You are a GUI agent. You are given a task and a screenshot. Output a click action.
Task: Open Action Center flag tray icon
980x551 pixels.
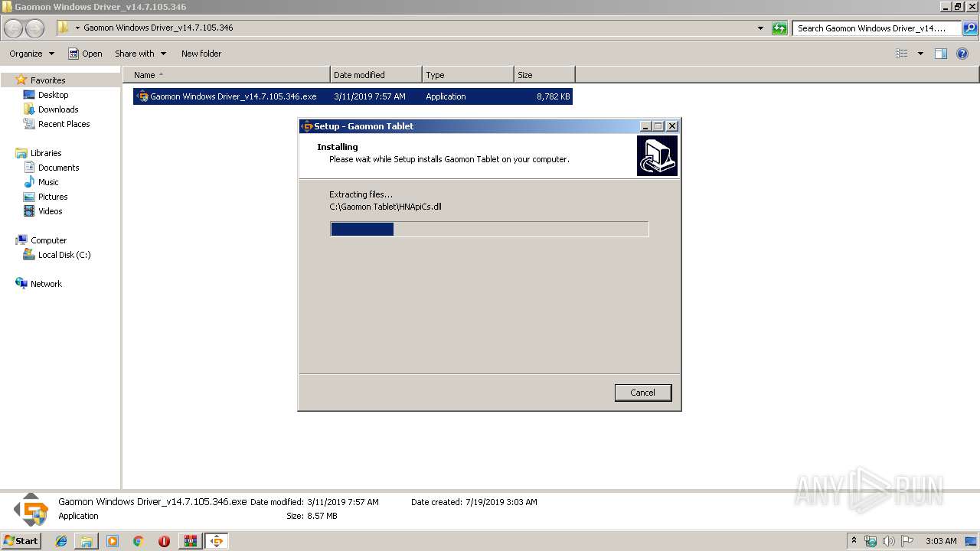(907, 541)
